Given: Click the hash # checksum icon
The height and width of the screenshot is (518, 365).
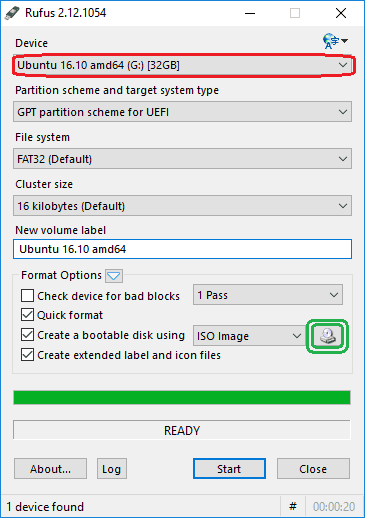Looking at the screenshot, I should click(293, 507).
